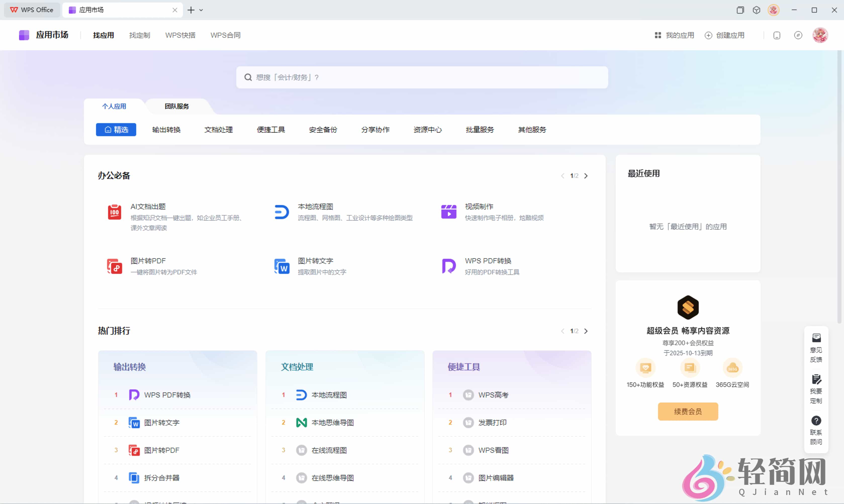Enable the 输出转换 category filter

coord(166,129)
